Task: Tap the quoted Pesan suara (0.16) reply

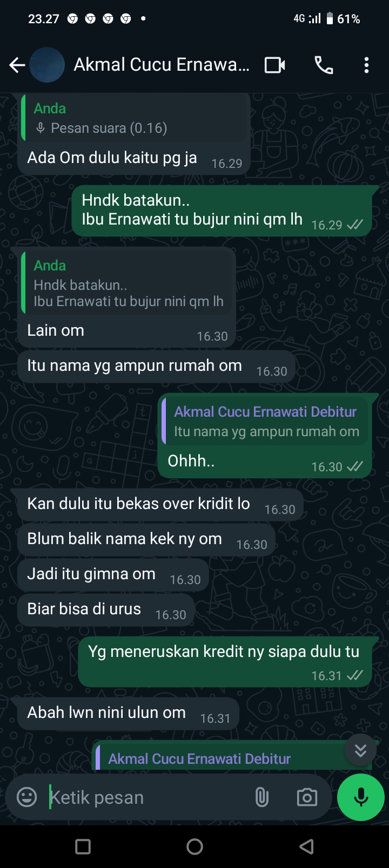Action: pos(135,118)
